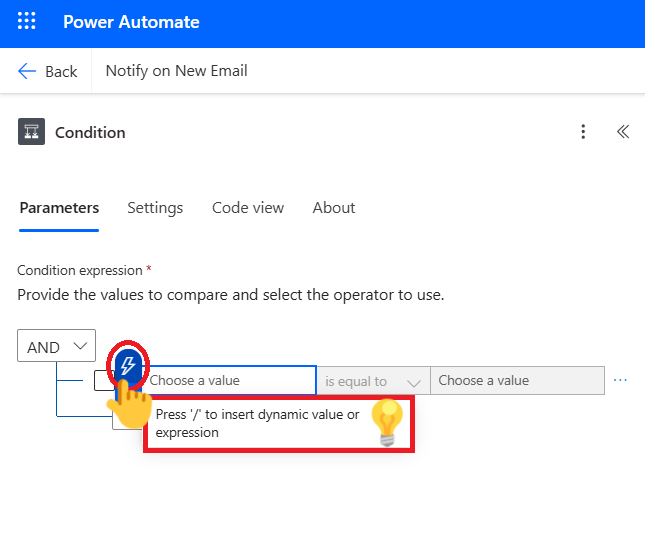Click the left Choose a value field
645x543 pixels.
pos(230,381)
